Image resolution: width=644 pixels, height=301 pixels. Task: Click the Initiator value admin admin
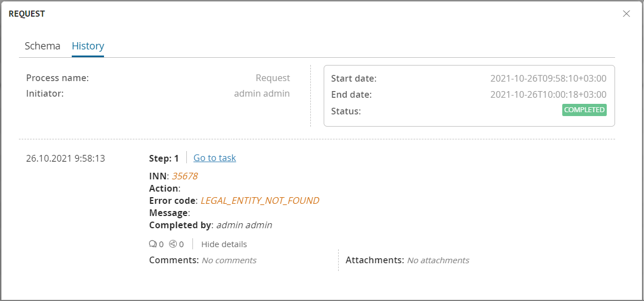coord(262,93)
